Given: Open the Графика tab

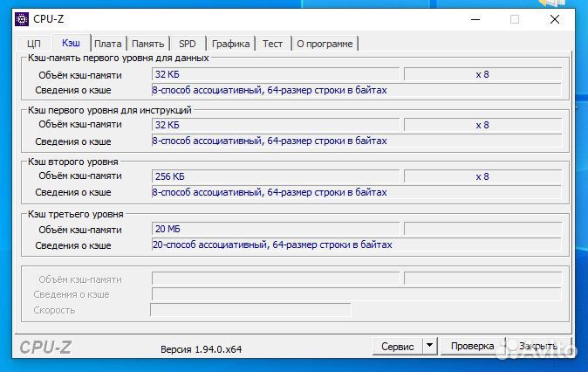Looking at the screenshot, I should [x=230, y=44].
